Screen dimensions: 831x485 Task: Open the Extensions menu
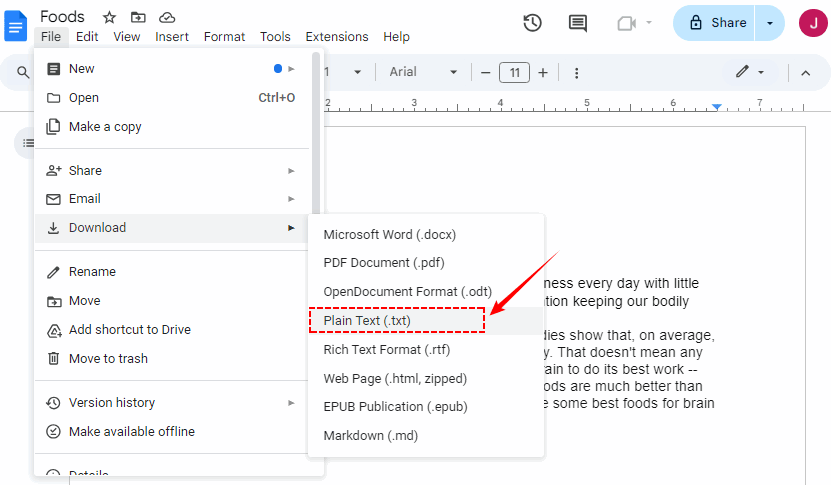(x=337, y=37)
